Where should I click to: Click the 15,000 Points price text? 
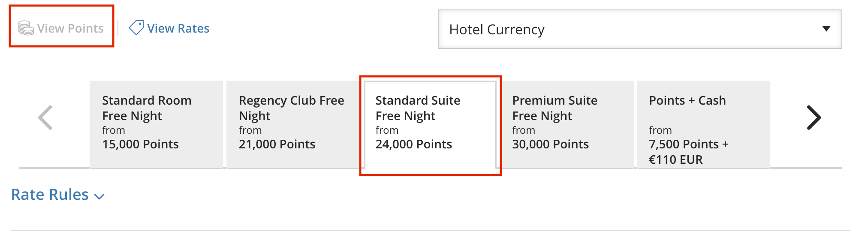[x=140, y=144]
